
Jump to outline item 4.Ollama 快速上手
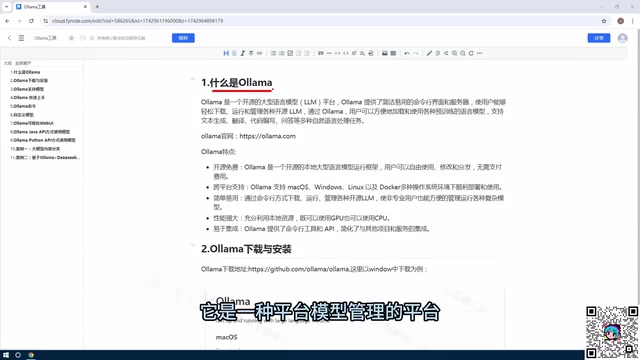point(27,98)
